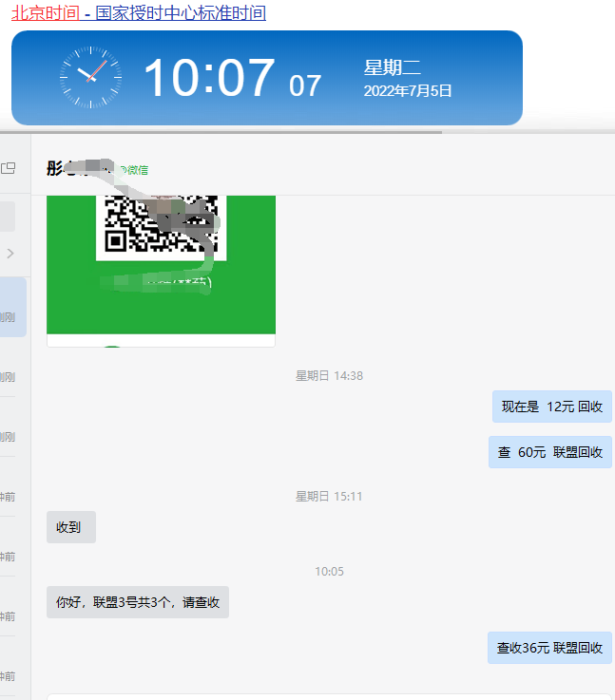Click the window icon above the sidebar
615x700 pixels.
9,168
